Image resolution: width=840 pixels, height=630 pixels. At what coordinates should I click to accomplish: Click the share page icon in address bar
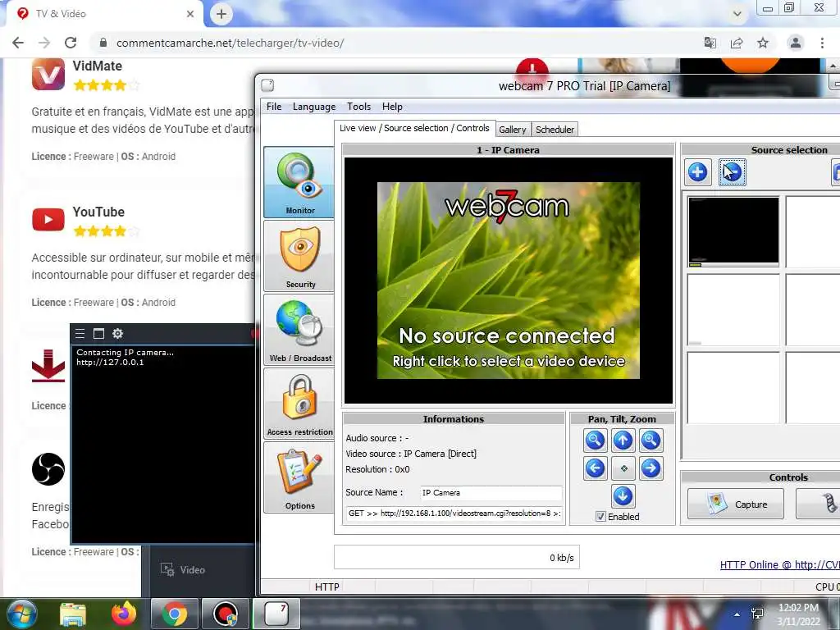pyautogui.click(x=737, y=43)
